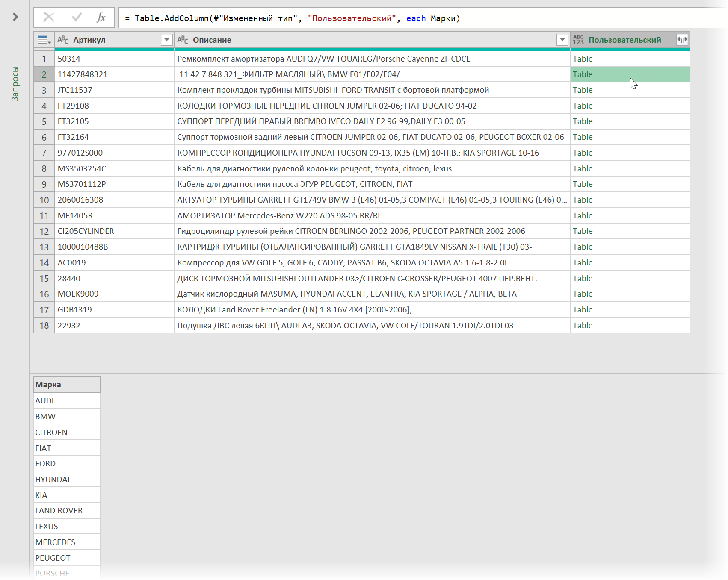This screenshot has width=728, height=580.
Task: Select row number 10 header
Action: tap(44, 200)
